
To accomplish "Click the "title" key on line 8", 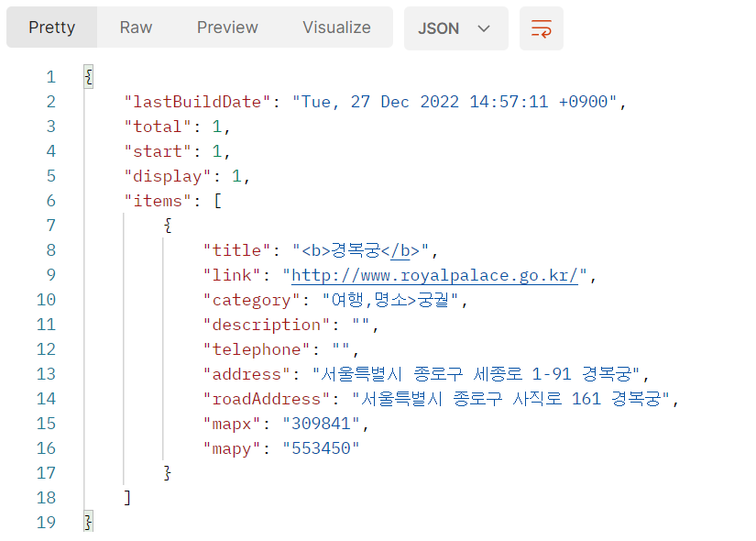I will [236, 250].
